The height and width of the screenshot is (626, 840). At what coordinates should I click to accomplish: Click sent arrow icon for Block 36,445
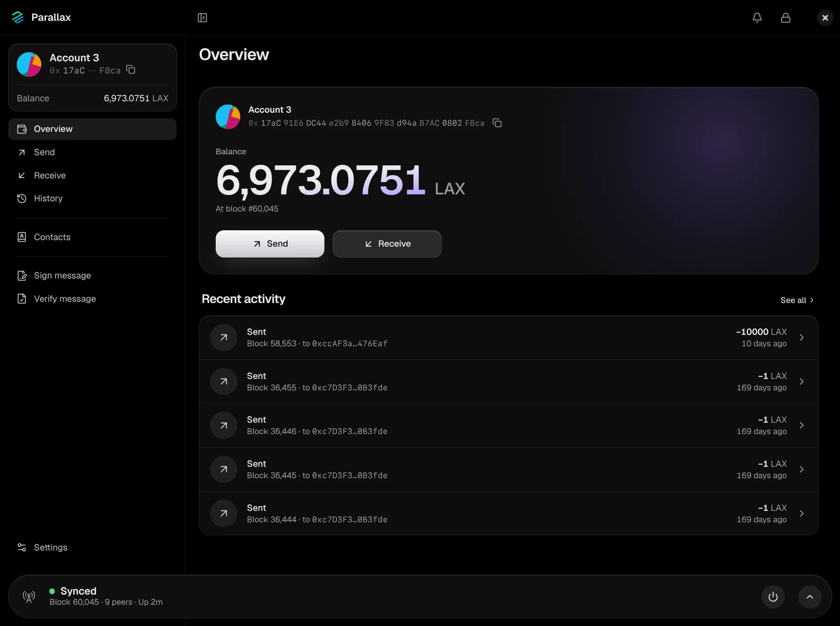pos(223,470)
